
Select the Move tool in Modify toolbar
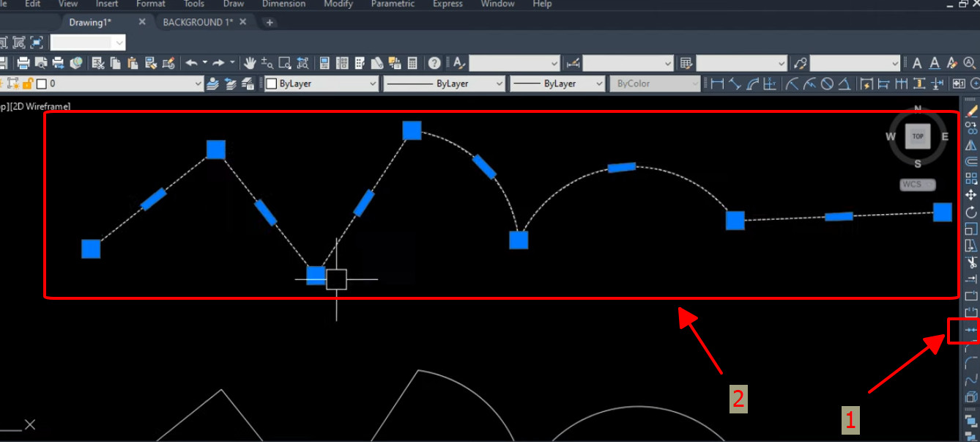pyautogui.click(x=971, y=195)
